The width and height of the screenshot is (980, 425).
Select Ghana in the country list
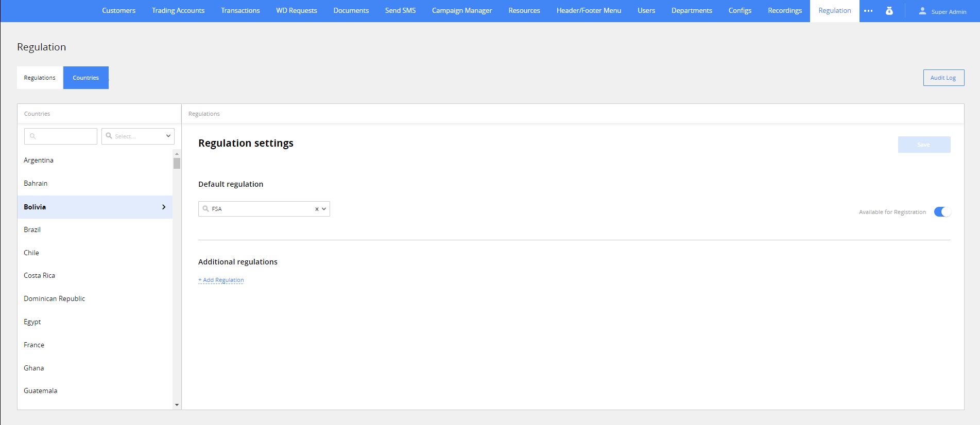95,368
